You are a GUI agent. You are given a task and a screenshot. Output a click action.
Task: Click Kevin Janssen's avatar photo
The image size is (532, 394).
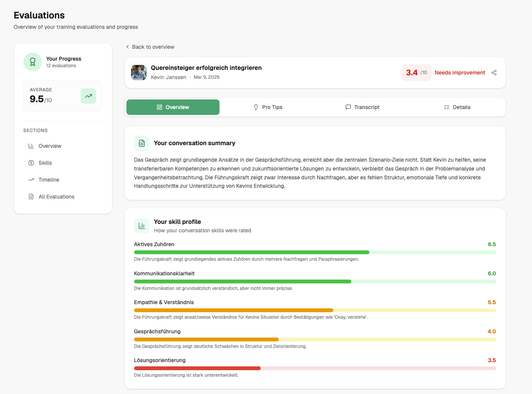139,73
